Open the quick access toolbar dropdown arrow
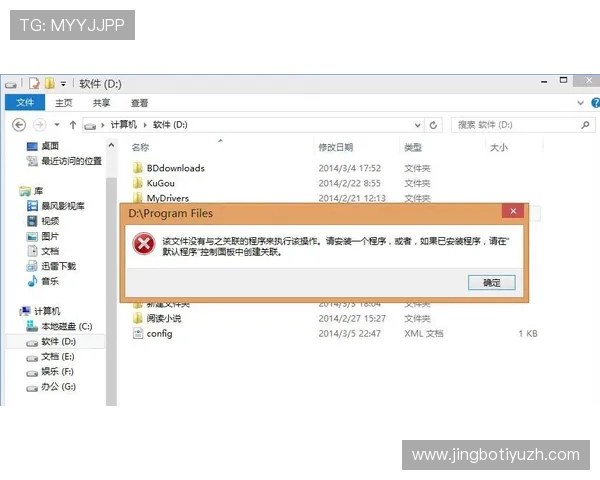The height and width of the screenshot is (480, 600). click(63, 83)
